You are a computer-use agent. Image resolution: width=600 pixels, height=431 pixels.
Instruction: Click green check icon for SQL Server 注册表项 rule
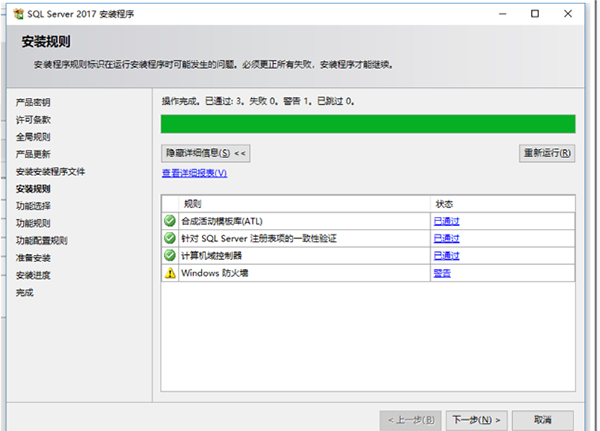(170, 238)
